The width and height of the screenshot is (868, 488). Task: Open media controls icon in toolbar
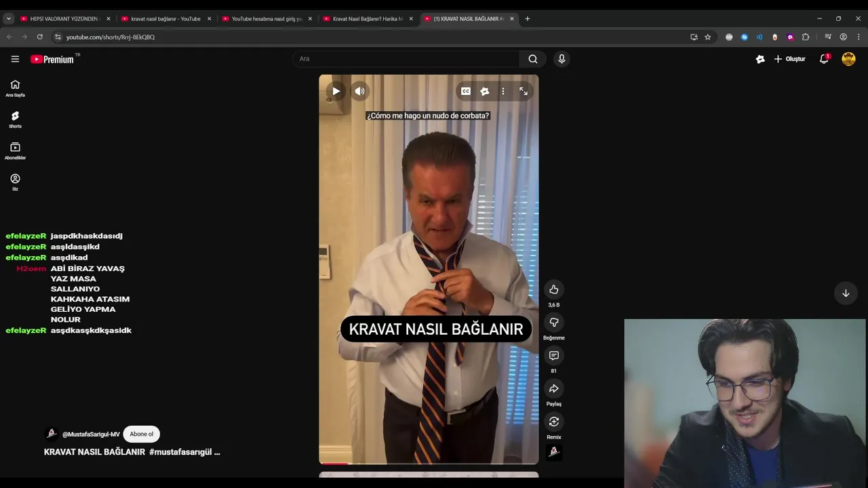(828, 37)
